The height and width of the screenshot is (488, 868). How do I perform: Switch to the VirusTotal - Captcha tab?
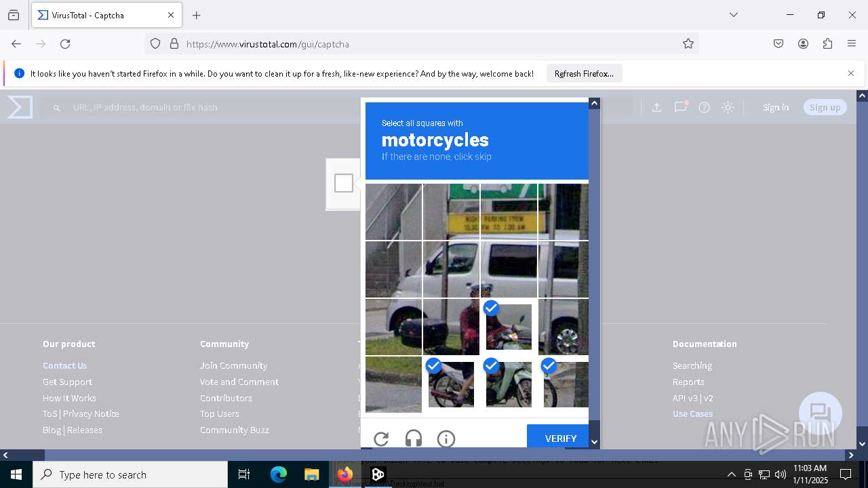point(106,15)
